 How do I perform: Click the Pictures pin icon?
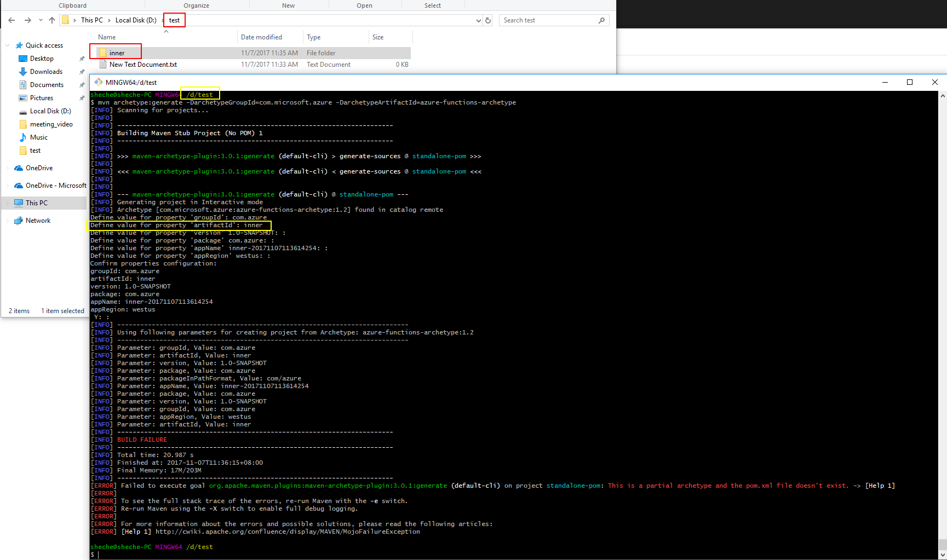[82, 98]
